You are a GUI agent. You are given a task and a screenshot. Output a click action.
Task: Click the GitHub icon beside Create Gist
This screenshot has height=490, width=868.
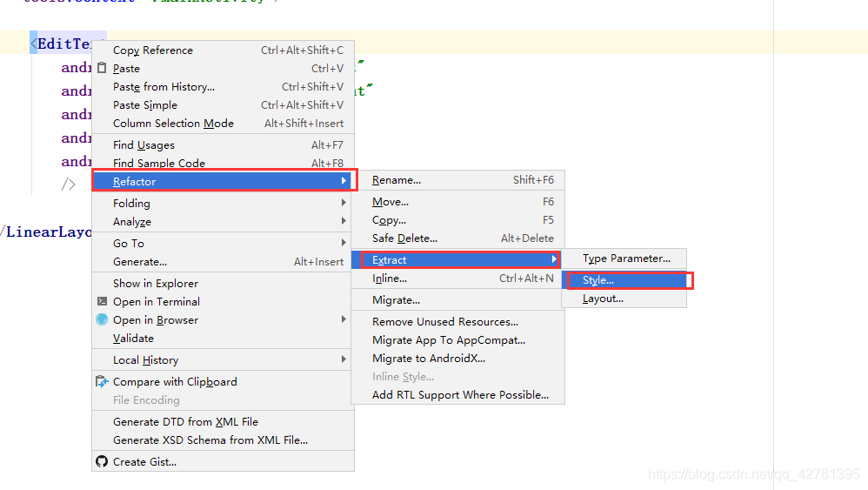pyautogui.click(x=102, y=461)
